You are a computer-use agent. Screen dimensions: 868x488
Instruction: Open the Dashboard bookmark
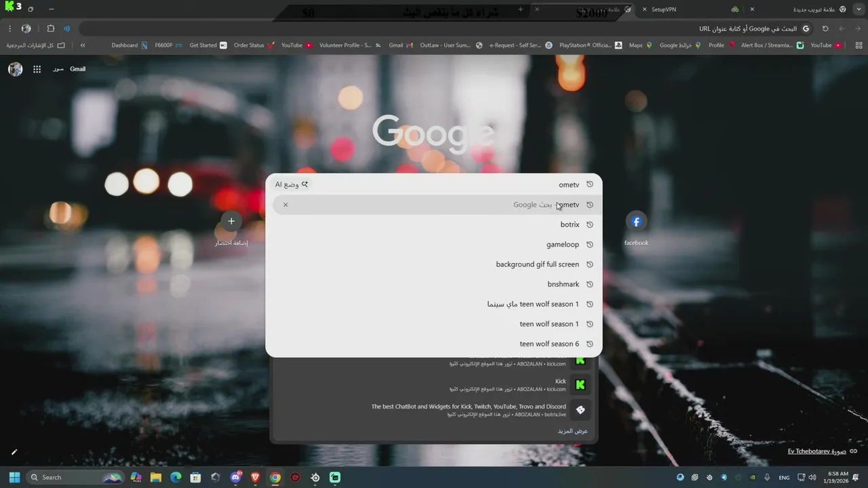[130, 45]
